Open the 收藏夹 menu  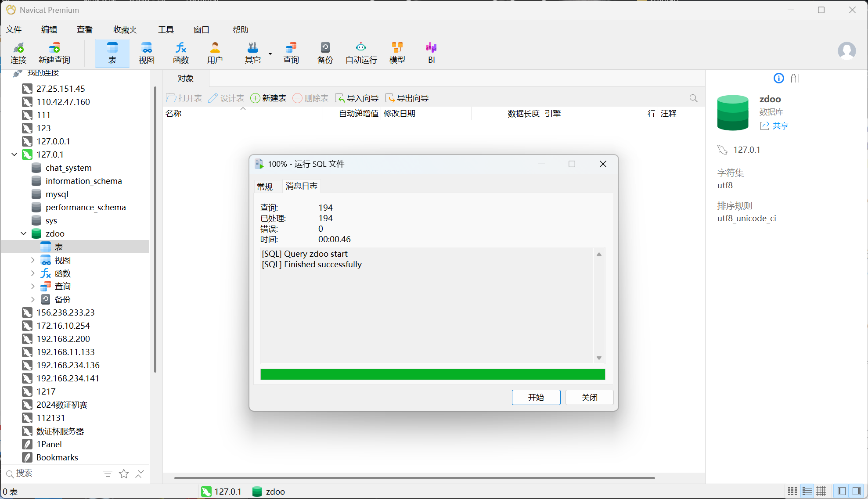point(125,29)
